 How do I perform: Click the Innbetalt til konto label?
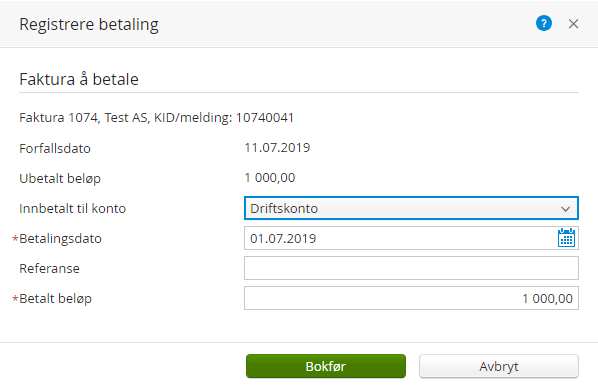tap(72, 209)
